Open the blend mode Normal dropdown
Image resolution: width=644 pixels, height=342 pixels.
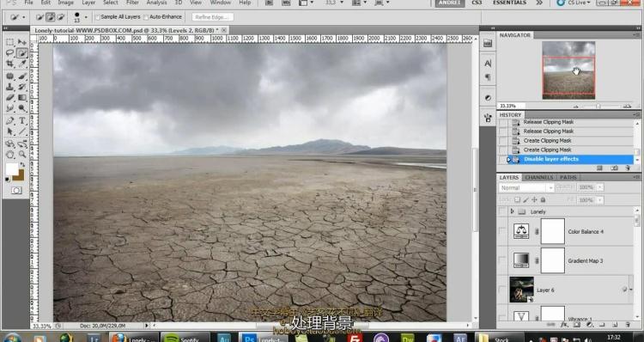[x=526, y=187]
